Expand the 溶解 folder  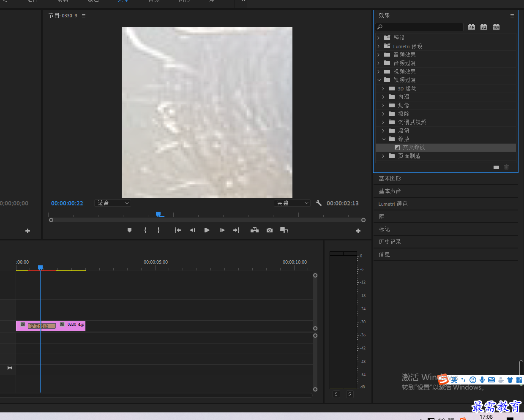(x=383, y=131)
